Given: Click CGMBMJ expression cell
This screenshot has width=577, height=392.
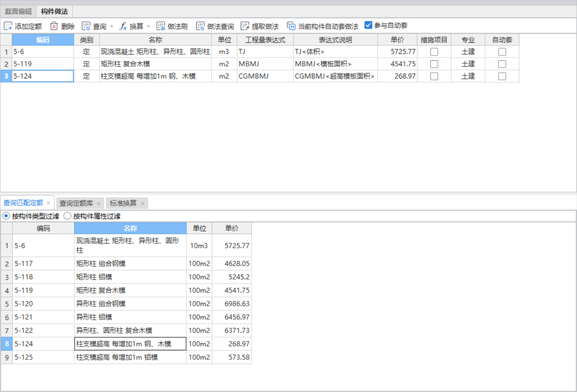Looking at the screenshot, I should (265, 76).
